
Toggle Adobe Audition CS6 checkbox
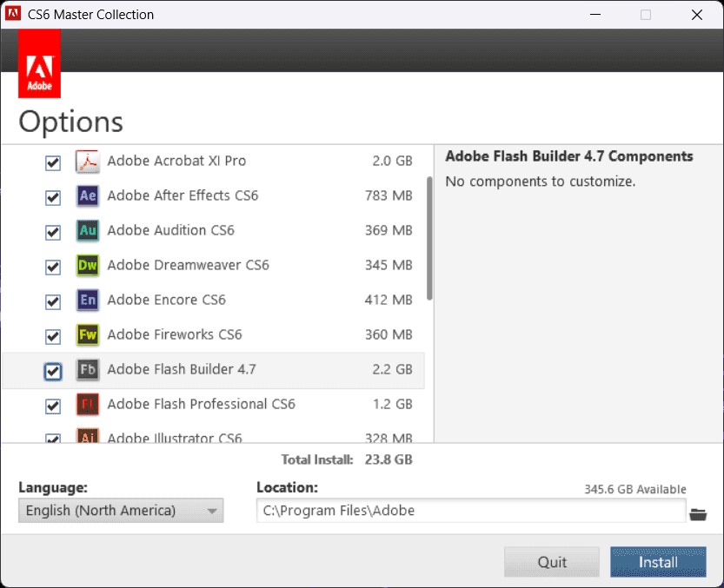53,232
